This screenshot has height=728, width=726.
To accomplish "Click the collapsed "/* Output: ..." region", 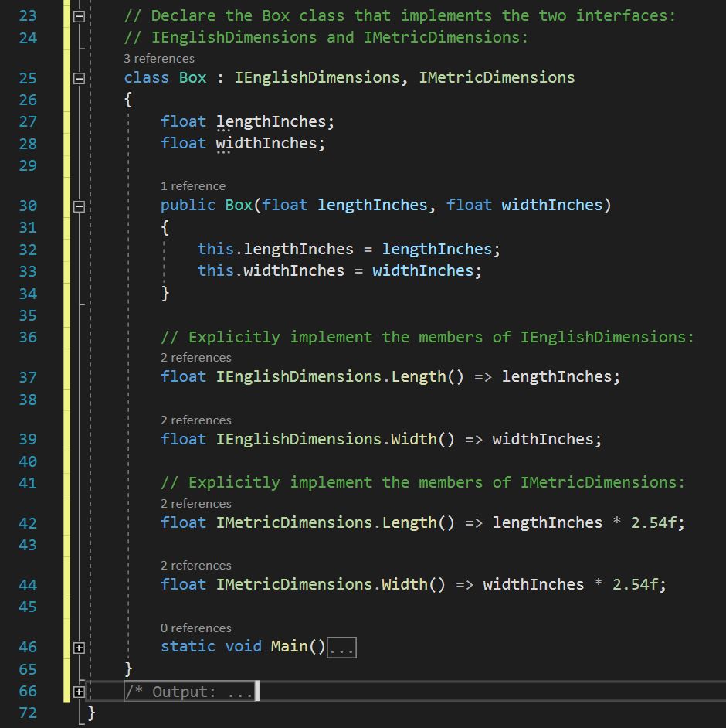I will click(190, 692).
